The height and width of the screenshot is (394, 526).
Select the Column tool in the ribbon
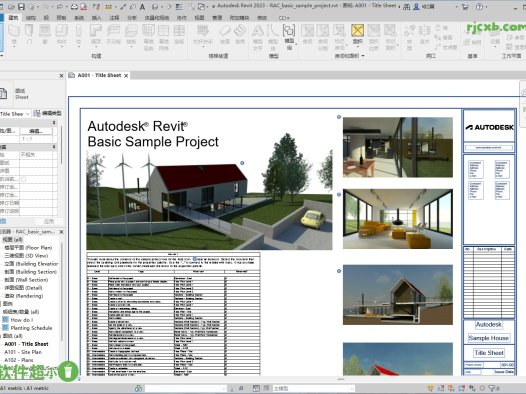coord(78,35)
